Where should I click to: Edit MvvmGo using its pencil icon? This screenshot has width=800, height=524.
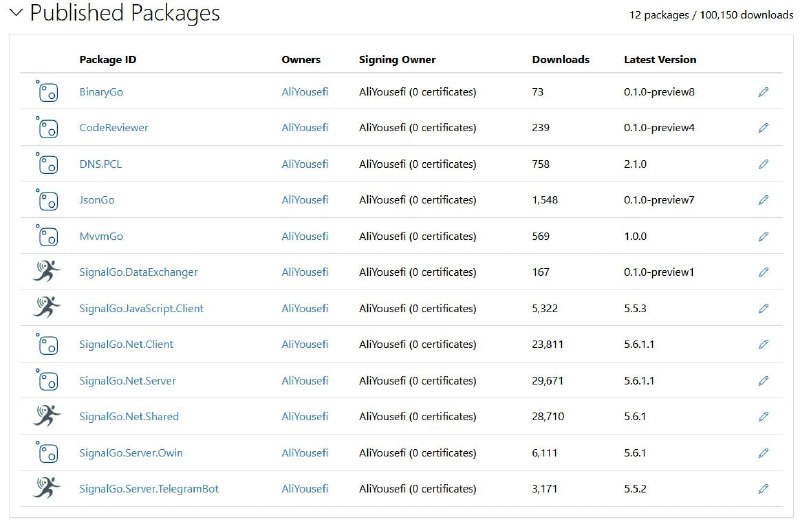pyautogui.click(x=763, y=236)
